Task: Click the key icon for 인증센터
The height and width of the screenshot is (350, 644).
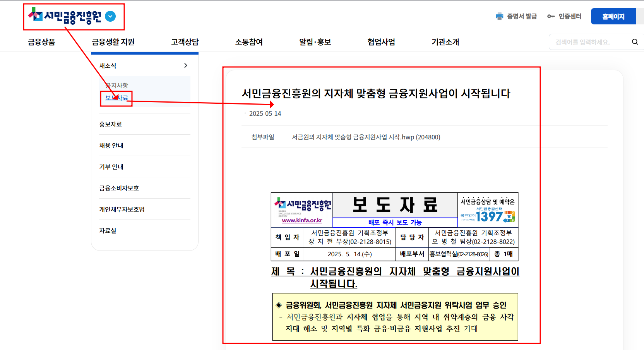Action: (551, 16)
